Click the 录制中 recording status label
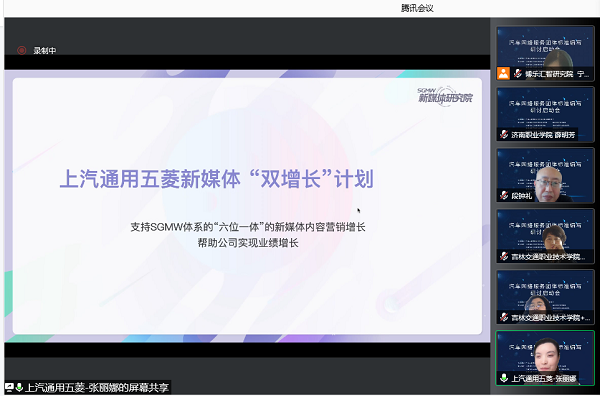Viewport: 600px width, 396px height. point(45,51)
